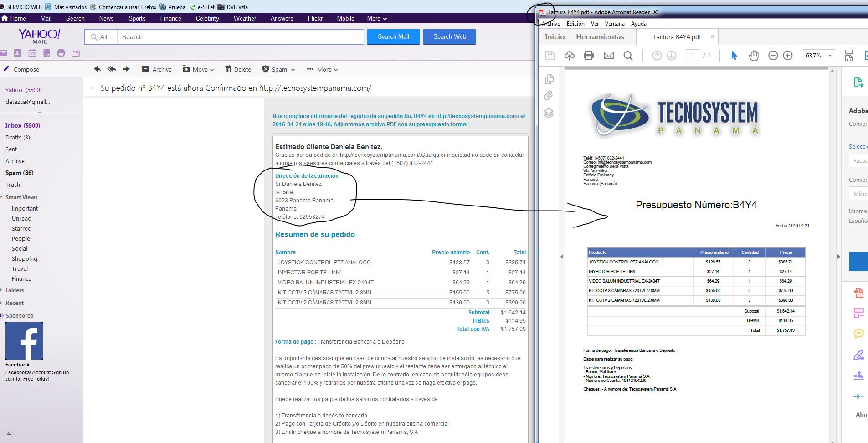
Task: Collapse the right tools pane arrow
Action: click(838, 257)
